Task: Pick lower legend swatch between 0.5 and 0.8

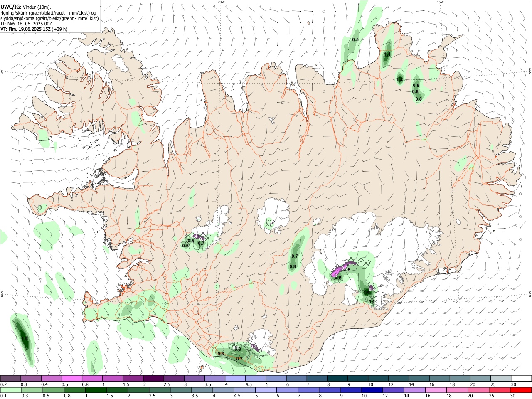Action: tap(53, 390)
